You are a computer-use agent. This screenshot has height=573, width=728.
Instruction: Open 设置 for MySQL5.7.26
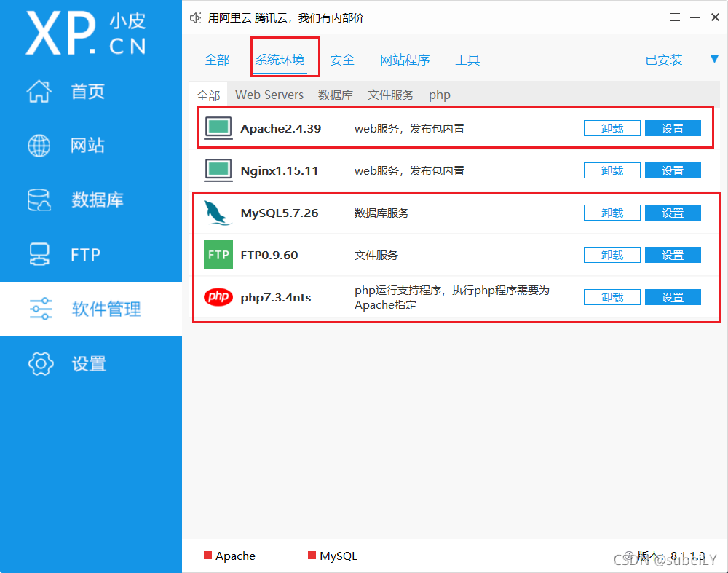[672, 212]
